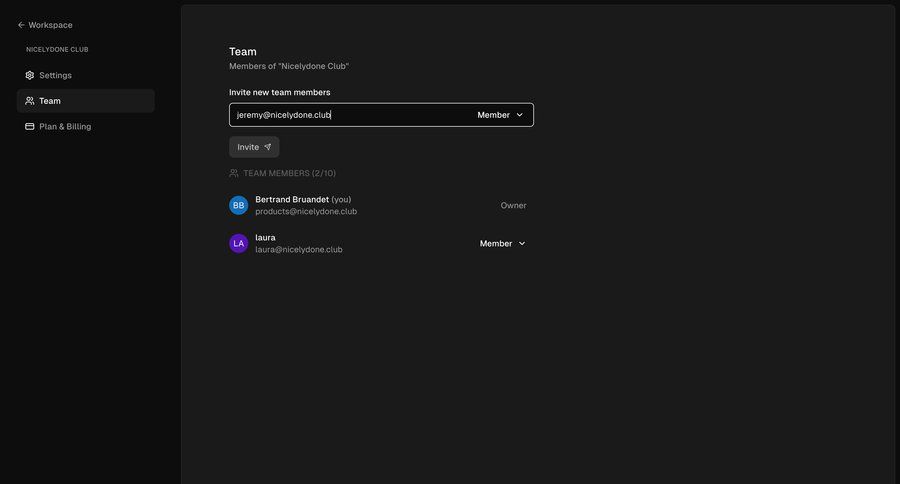Open the role dropdown in invite field

500,115
